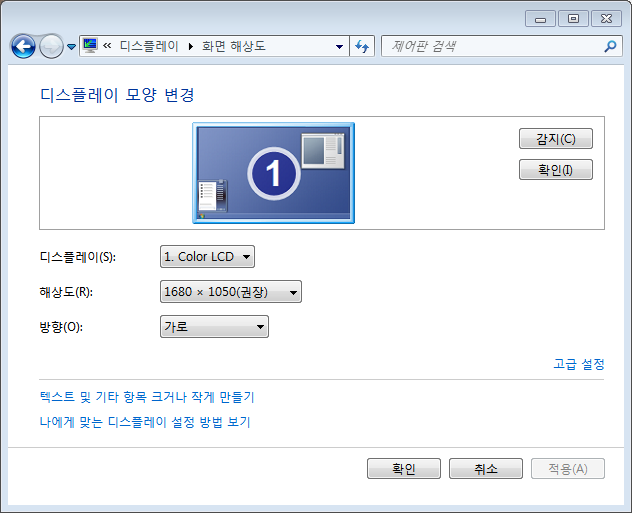Open 텍스트 및 기타 항목 크거나 작게 만들기 link
This screenshot has width=632, height=513.
pos(147,397)
